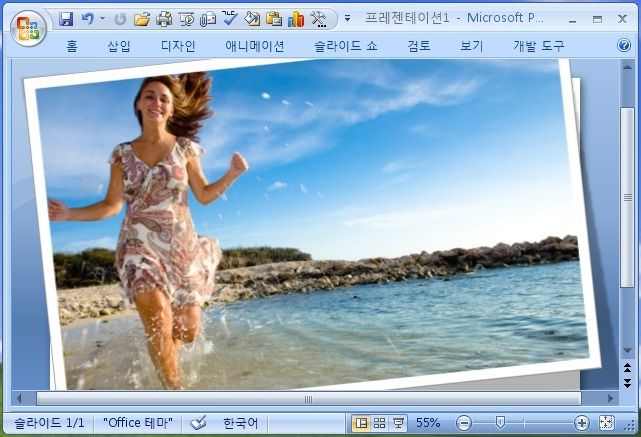Undo the last action
Screen dimensions: 641x437
pyautogui.click(x=87, y=19)
